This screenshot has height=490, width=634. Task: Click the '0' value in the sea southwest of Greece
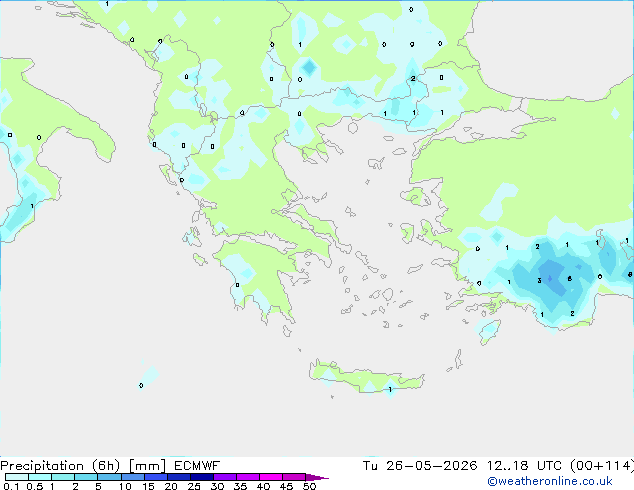pyautogui.click(x=141, y=385)
